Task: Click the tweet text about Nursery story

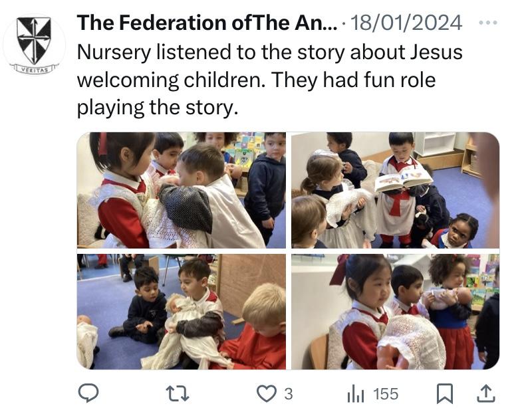Action: tap(270, 80)
